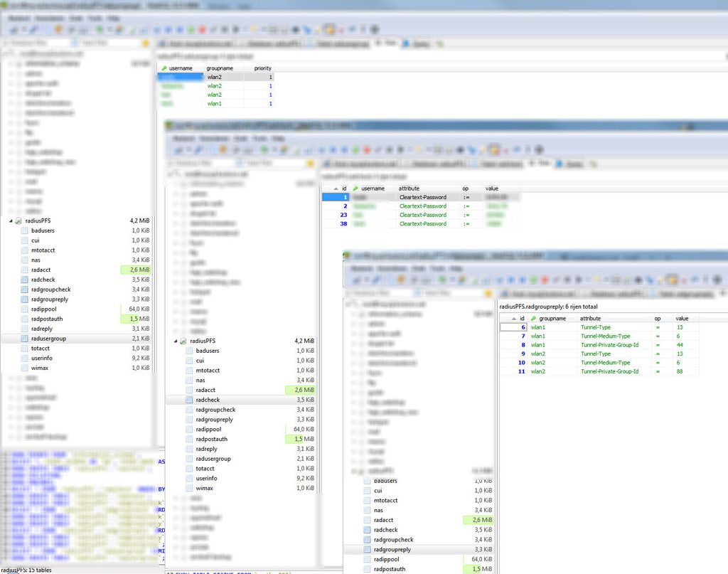Viewport: 728px width, 574px height.
Task: Choose radusergroup in the middle window tree
Action: tap(213, 459)
